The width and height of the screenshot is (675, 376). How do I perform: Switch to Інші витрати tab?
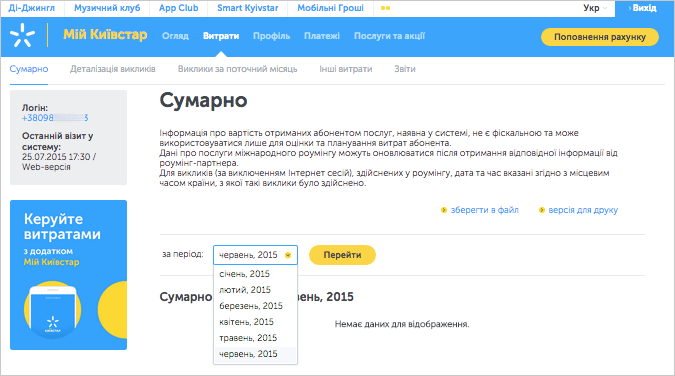[346, 69]
